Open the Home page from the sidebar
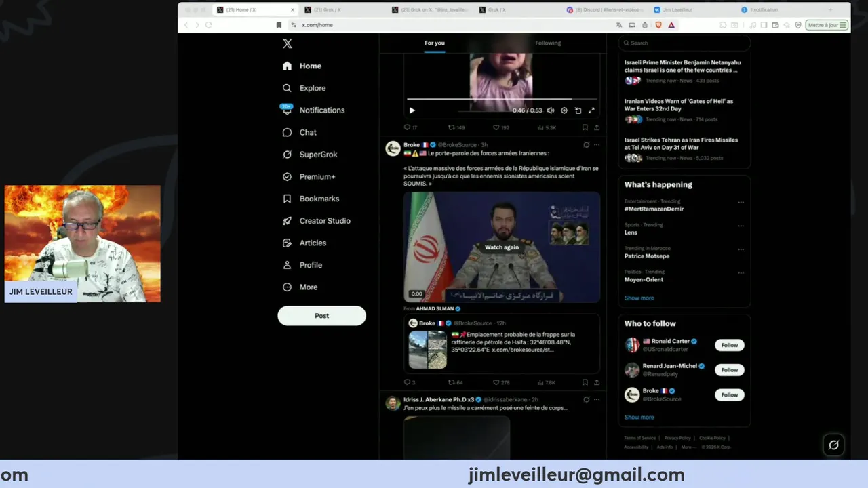 point(302,66)
